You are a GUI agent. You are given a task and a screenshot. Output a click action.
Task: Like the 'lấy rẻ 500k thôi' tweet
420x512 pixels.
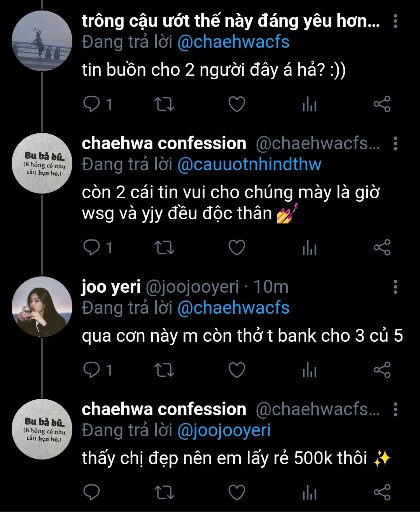pyautogui.click(x=236, y=493)
